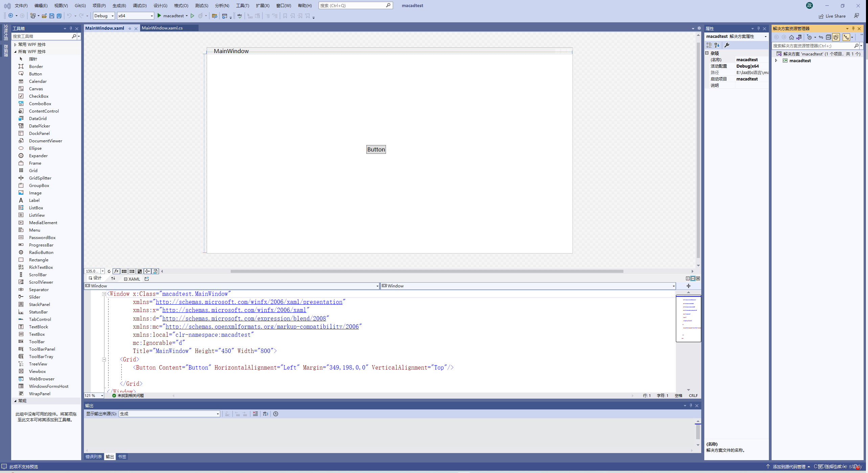Select the Button preview in the designer

pyautogui.click(x=376, y=149)
